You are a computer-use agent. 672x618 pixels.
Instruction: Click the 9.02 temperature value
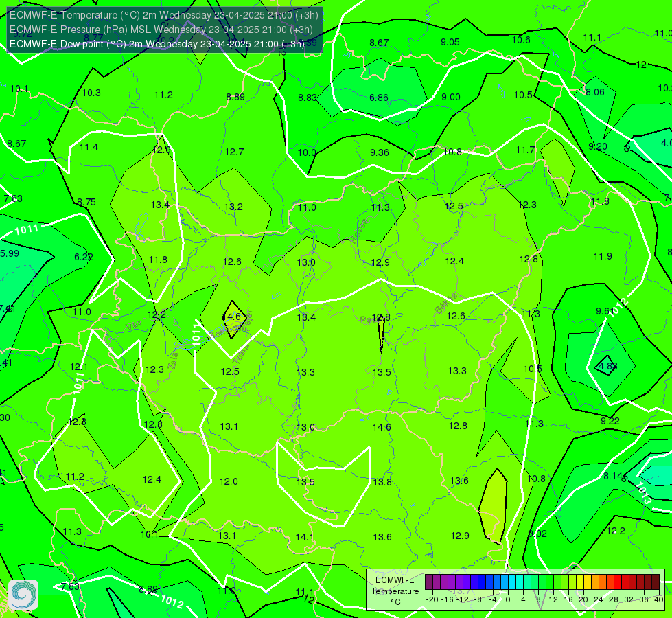pyautogui.click(x=537, y=534)
